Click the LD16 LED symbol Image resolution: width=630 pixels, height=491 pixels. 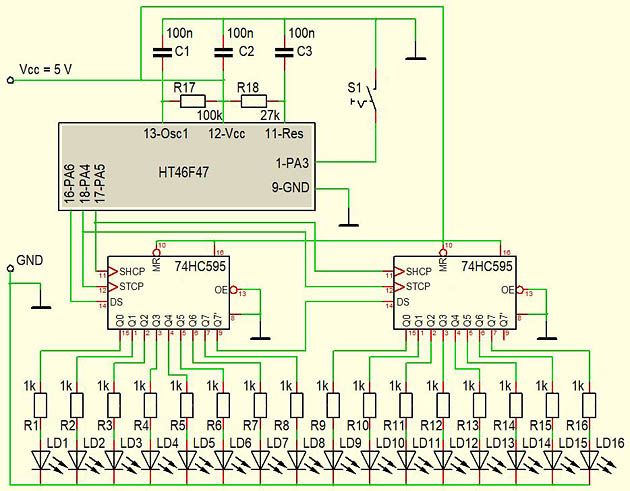click(x=589, y=460)
